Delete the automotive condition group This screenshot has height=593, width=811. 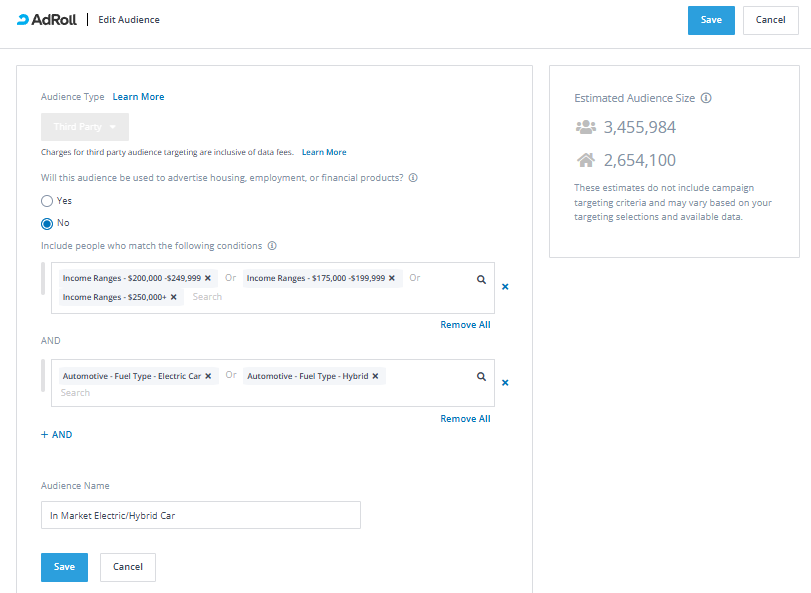pos(505,383)
